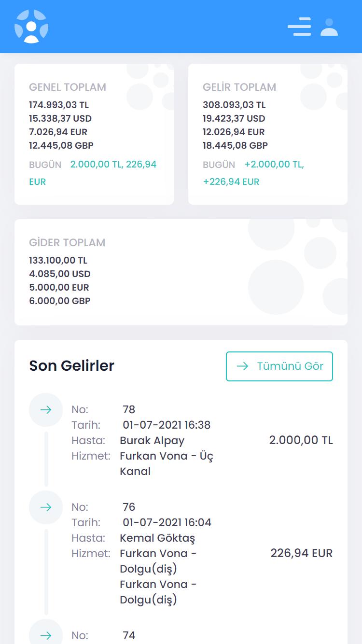This screenshot has height=644, width=362.
Task: Click patient name Kemal Göktaş
Action: pyautogui.click(x=157, y=538)
